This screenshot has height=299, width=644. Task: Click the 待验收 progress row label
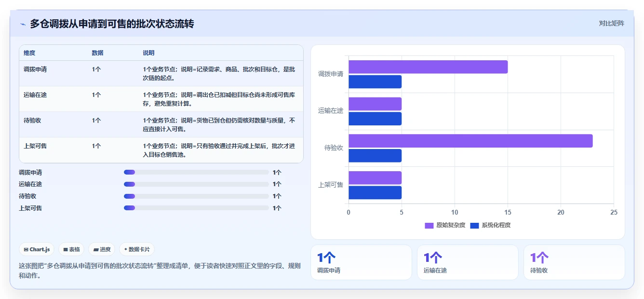27,196
